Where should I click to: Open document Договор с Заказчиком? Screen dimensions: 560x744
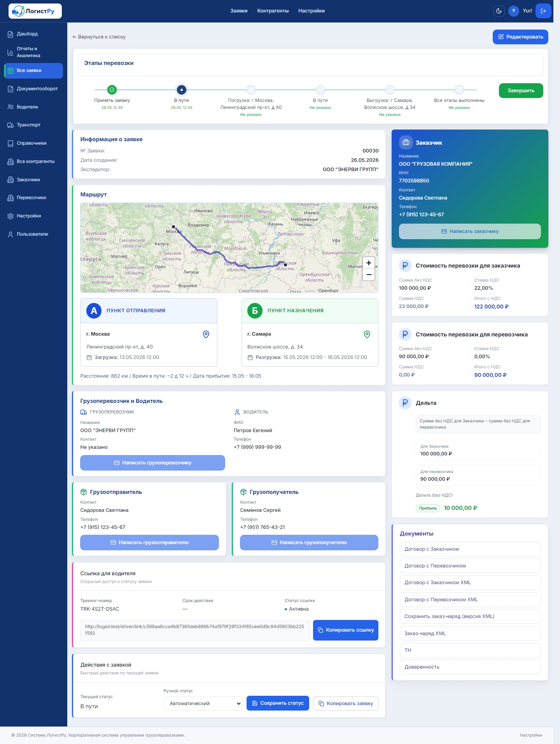point(470,549)
